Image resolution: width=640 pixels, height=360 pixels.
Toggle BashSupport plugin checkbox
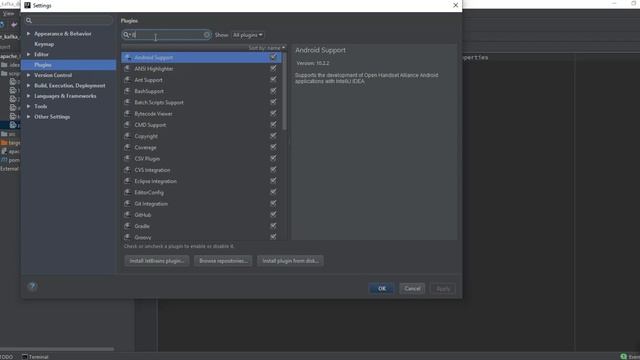point(273,91)
